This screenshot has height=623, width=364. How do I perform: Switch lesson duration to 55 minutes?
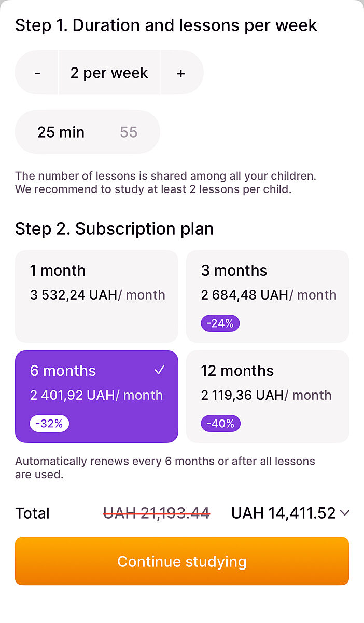(129, 132)
